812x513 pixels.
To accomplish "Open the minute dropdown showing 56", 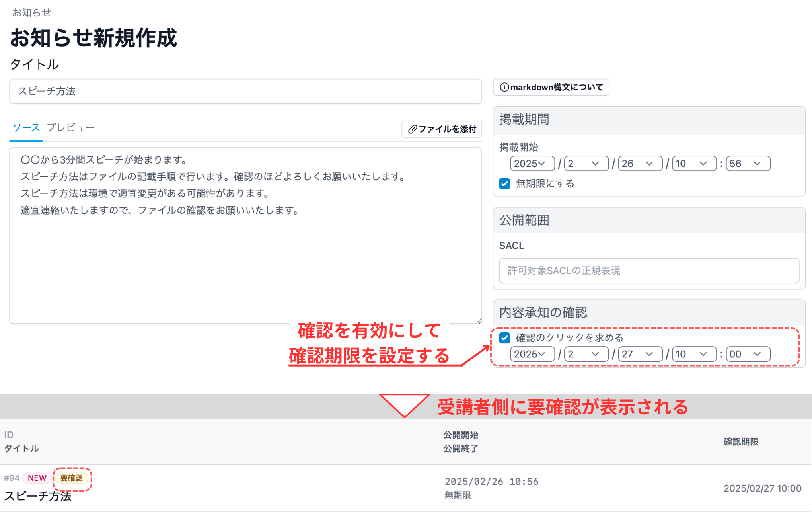I will point(748,163).
